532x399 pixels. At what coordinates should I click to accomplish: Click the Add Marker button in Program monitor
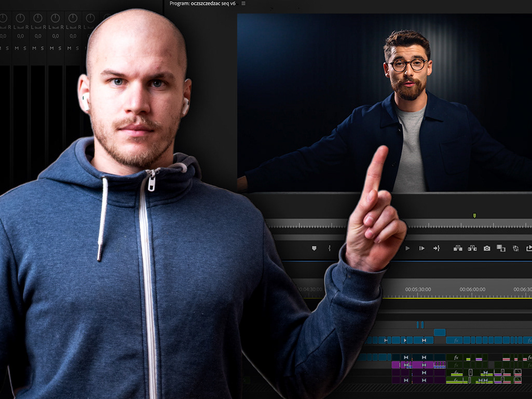314,249
